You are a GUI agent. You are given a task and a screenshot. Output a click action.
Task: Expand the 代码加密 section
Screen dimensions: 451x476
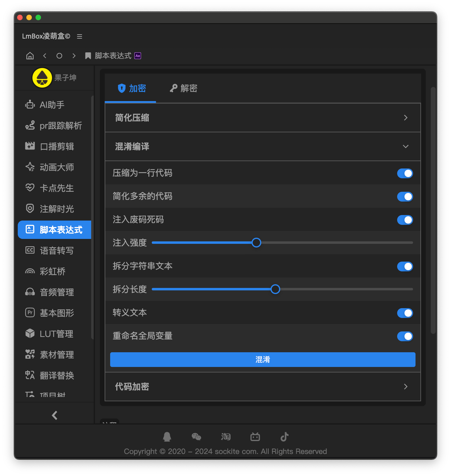pyautogui.click(x=263, y=387)
